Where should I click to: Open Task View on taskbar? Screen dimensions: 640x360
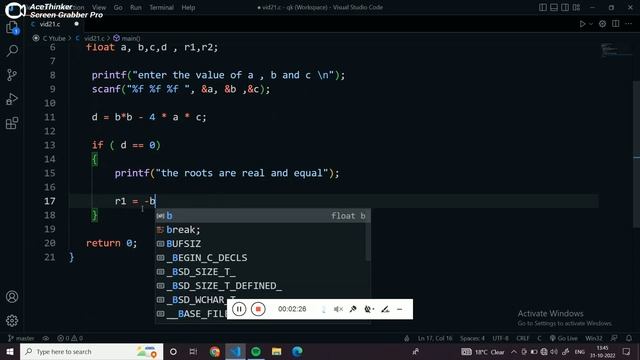pyautogui.click(x=193, y=351)
